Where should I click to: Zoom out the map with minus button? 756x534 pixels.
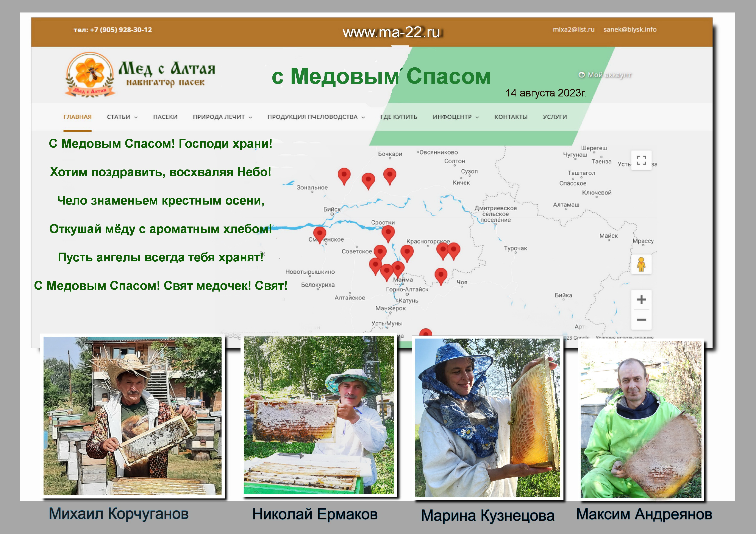pyautogui.click(x=641, y=320)
